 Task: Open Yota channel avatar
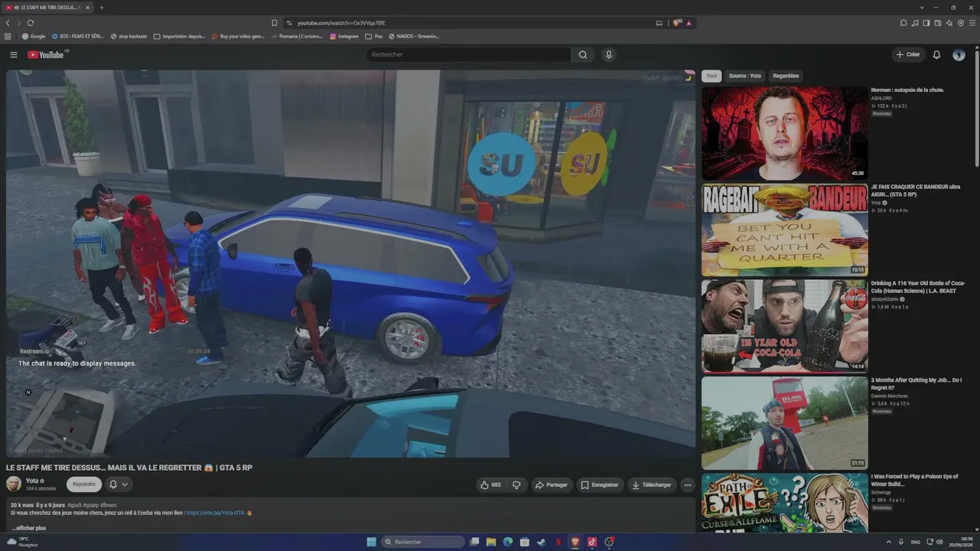click(x=14, y=484)
